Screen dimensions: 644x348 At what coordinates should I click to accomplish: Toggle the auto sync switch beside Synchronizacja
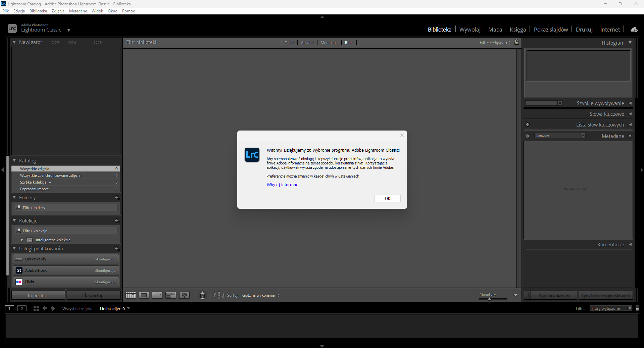[x=528, y=295]
